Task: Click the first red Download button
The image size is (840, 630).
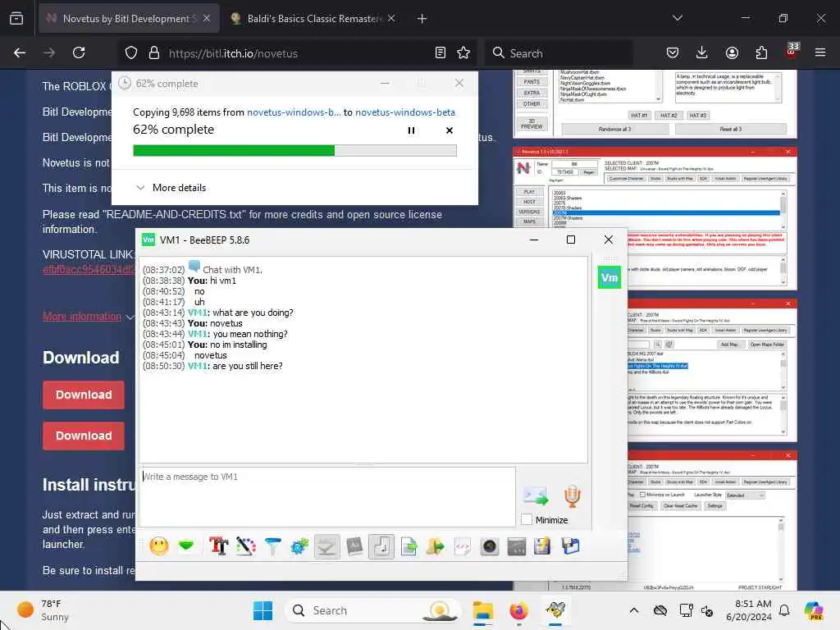Action: click(84, 395)
